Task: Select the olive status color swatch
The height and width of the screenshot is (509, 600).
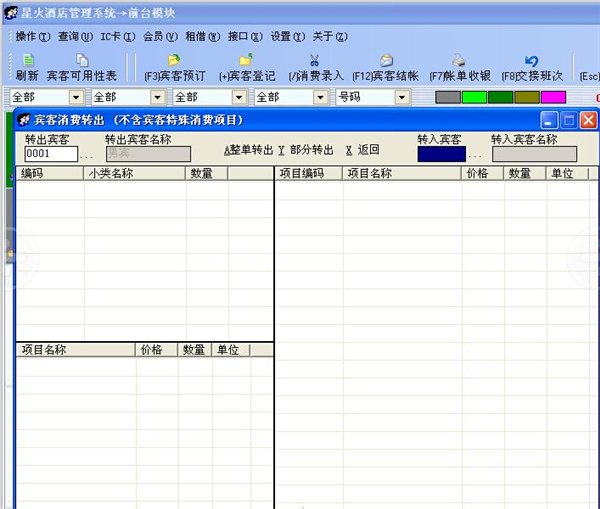Action: (x=527, y=97)
